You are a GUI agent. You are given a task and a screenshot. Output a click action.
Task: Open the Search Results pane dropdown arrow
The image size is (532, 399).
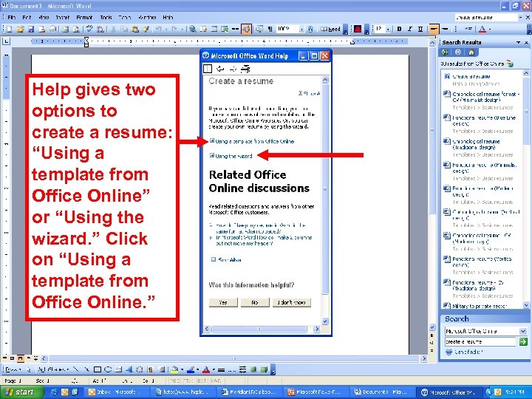click(518, 42)
